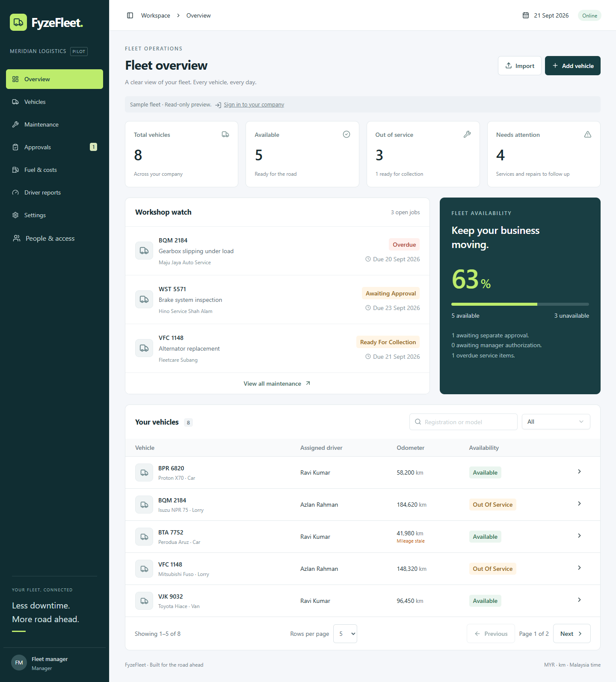Open the Rows per page dropdown
Screen dimensions: 616x682
coord(345,634)
